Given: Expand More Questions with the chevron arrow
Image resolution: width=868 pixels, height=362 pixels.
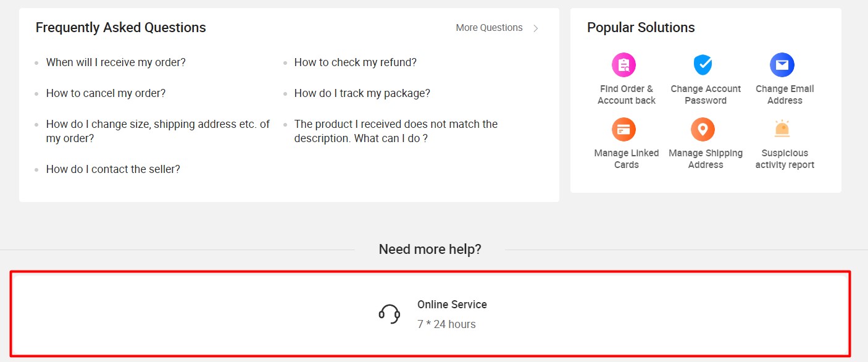Looking at the screenshot, I should tap(535, 28).
